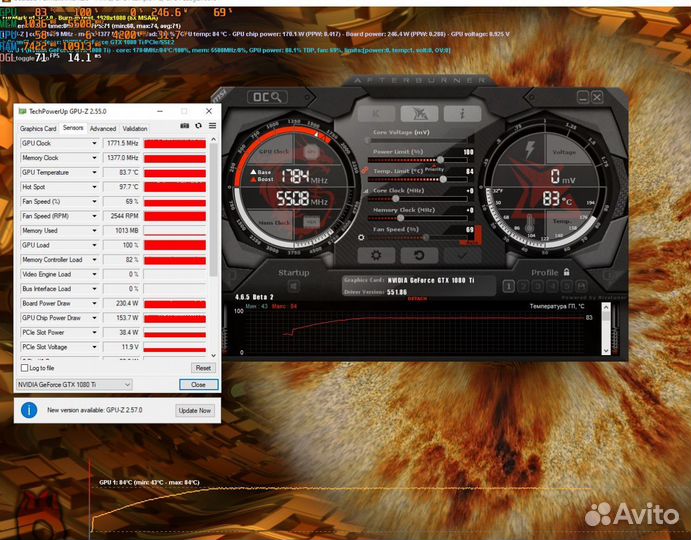
Task: Reset Afterburner settings with the circular arrow
Action: 419,255
